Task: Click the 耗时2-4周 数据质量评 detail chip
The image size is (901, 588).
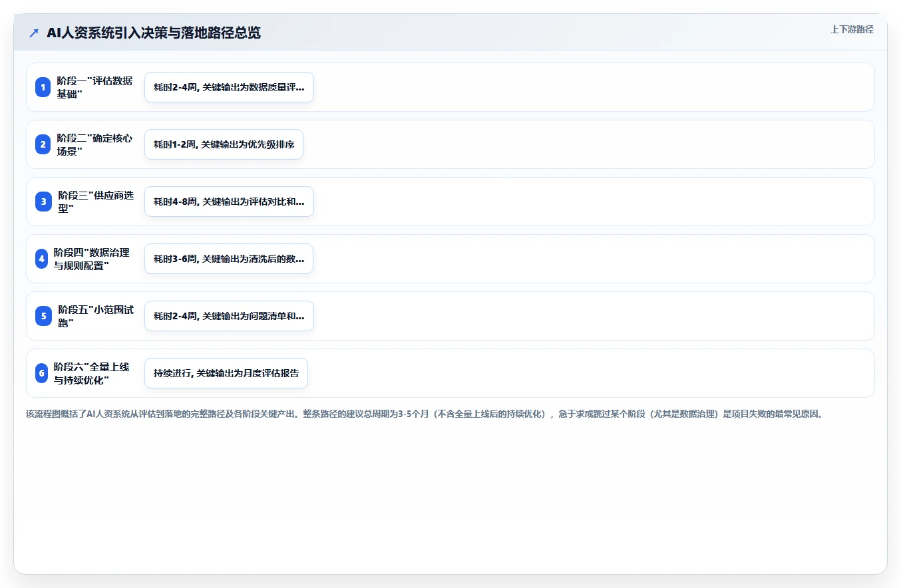Action: 229,87
